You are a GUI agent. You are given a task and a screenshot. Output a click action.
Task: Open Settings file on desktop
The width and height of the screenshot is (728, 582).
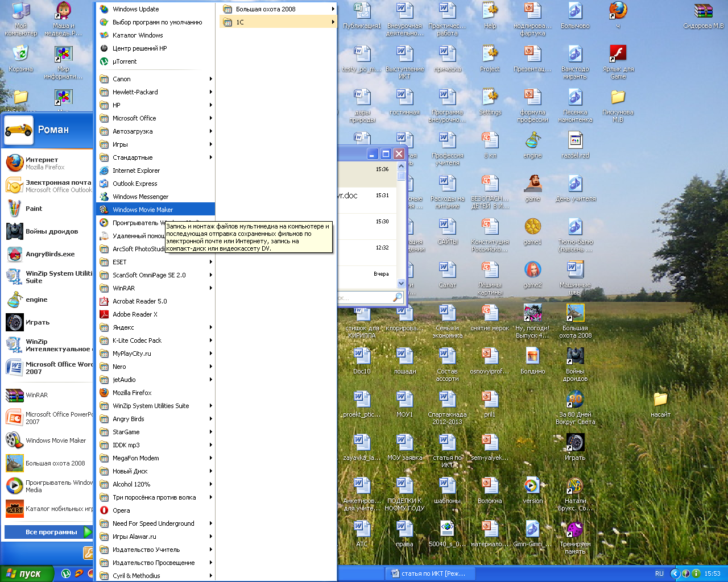click(490, 101)
